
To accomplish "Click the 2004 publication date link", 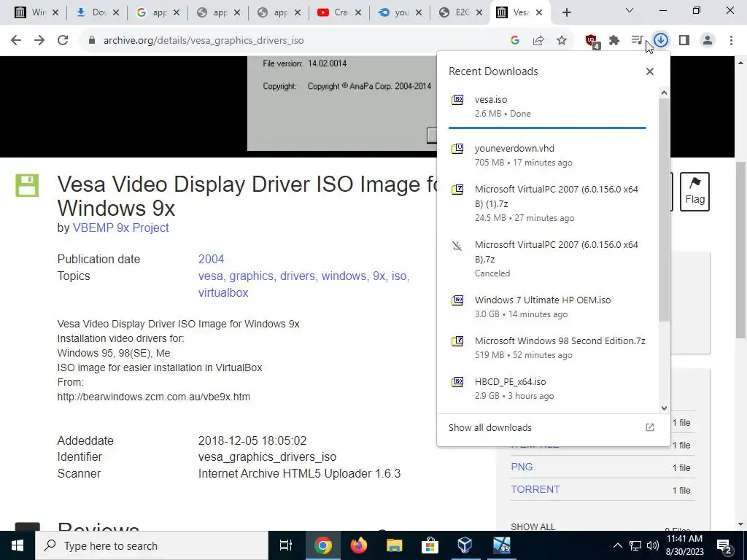I will coord(211,259).
